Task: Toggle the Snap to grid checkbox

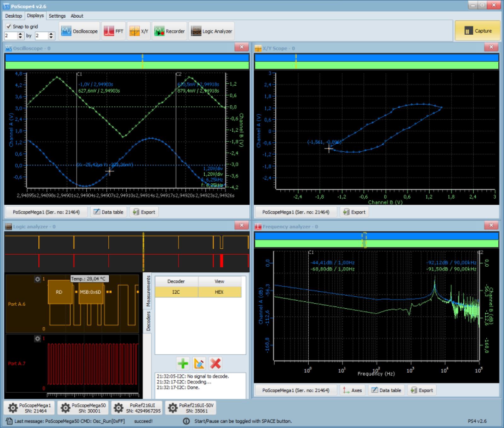Action: coord(9,26)
